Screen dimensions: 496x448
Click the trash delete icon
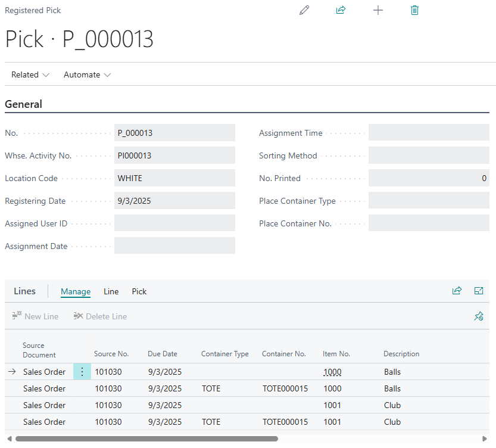tap(414, 10)
